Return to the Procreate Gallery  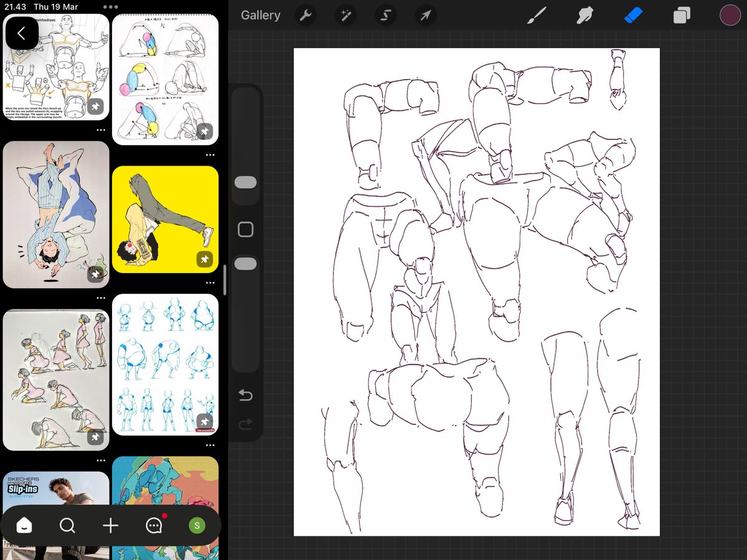coord(260,16)
